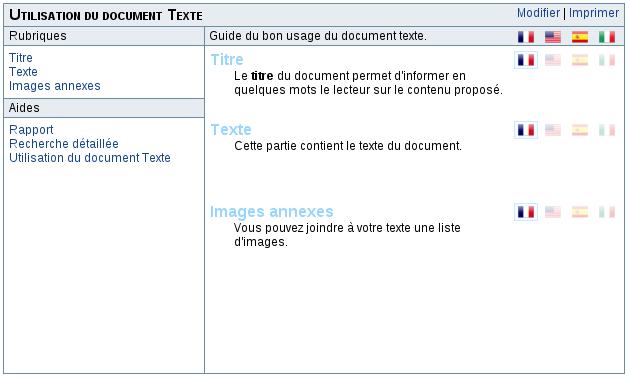Image resolution: width=630 pixels, height=378 pixels.
Task: Select US flag for the Texte section
Action: pyautogui.click(x=552, y=130)
